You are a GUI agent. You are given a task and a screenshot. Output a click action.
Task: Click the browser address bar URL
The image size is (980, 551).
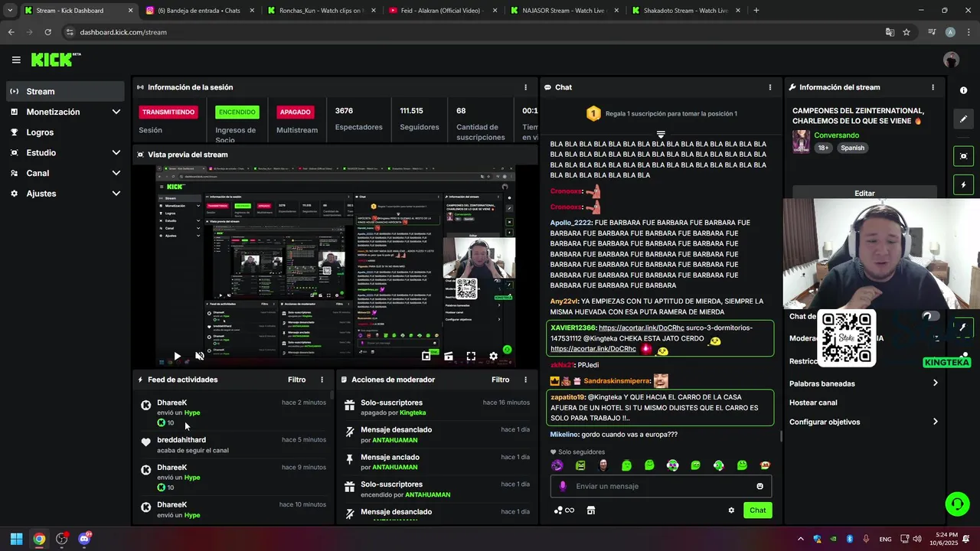pyautogui.click(x=123, y=32)
